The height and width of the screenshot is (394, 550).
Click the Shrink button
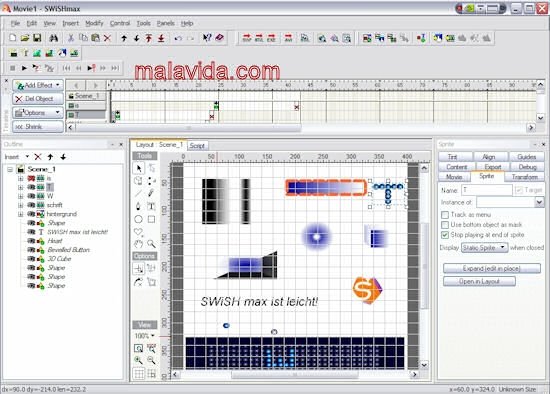click(x=38, y=127)
